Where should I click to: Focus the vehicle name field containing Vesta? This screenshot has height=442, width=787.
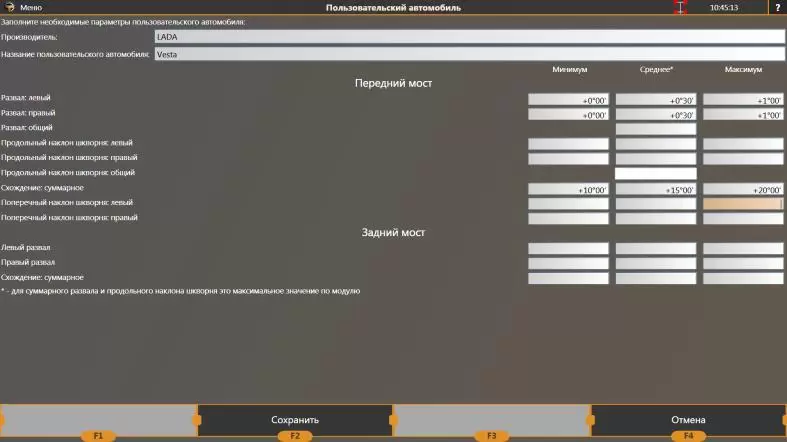pyautogui.click(x=469, y=54)
